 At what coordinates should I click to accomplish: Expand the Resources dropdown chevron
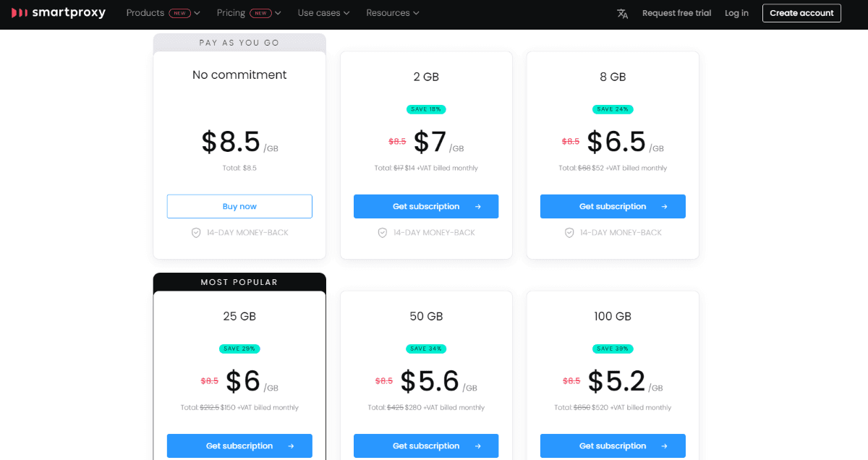tap(416, 13)
